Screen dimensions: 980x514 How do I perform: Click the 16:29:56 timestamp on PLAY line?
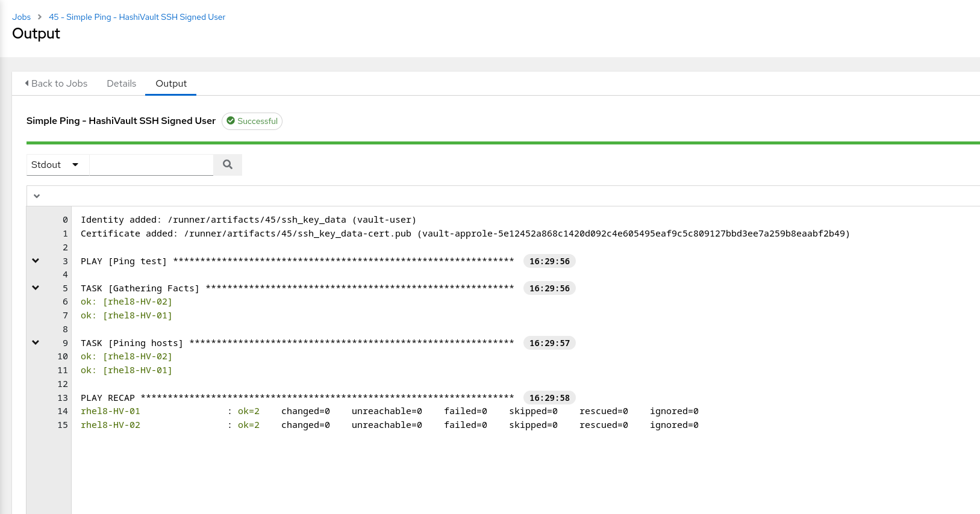click(x=549, y=261)
